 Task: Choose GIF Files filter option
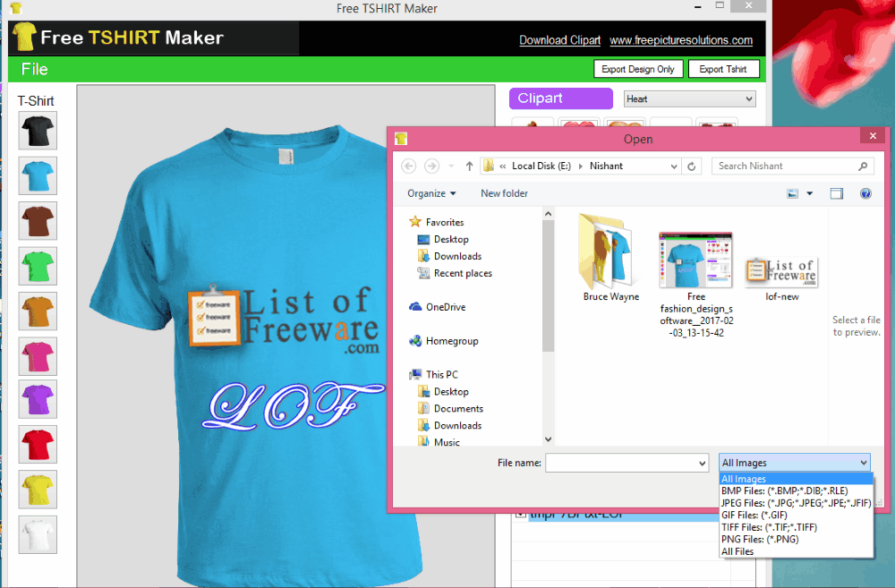[x=797, y=515]
